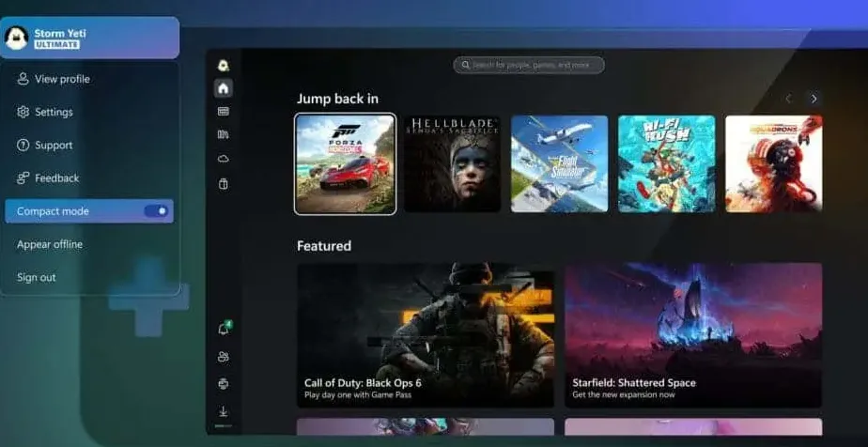This screenshot has width=868, height=447.
Task: Open View profile menu entry
Action: (x=89, y=79)
